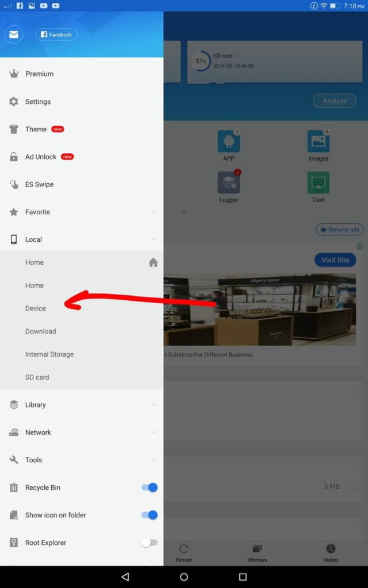Viewport: 368px width, 588px height.
Task: Enable the Root Explorer toggle
Action: click(149, 543)
